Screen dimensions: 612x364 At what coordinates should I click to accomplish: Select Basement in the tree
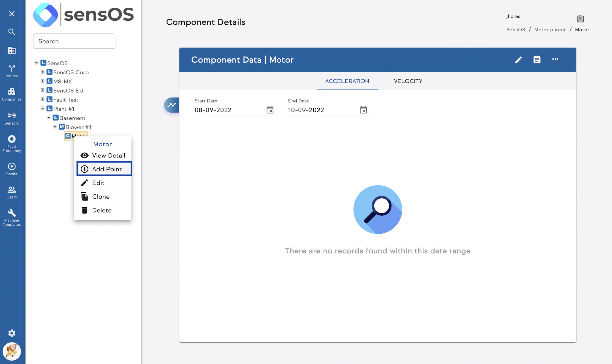72,118
